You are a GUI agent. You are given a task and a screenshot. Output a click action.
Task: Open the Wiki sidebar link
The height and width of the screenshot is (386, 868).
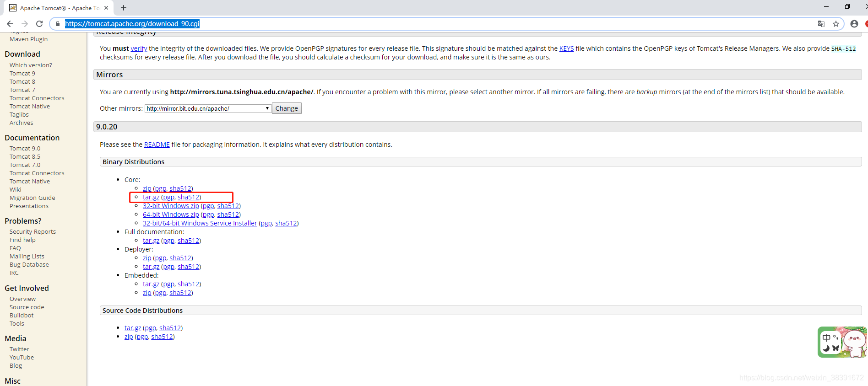coord(15,190)
